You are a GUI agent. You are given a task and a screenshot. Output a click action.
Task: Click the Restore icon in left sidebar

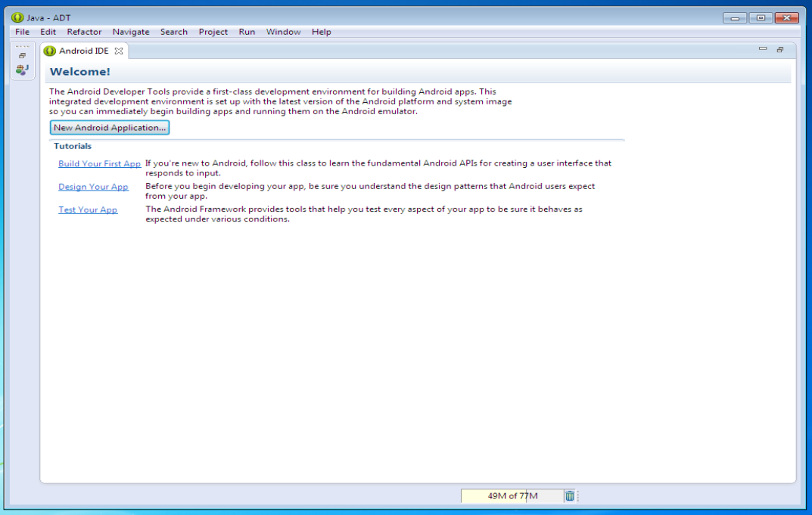(22, 55)
